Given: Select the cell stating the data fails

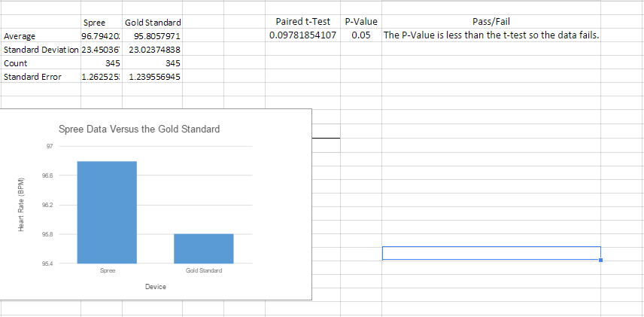Looking at the screenshot, I should click(491, 36).
